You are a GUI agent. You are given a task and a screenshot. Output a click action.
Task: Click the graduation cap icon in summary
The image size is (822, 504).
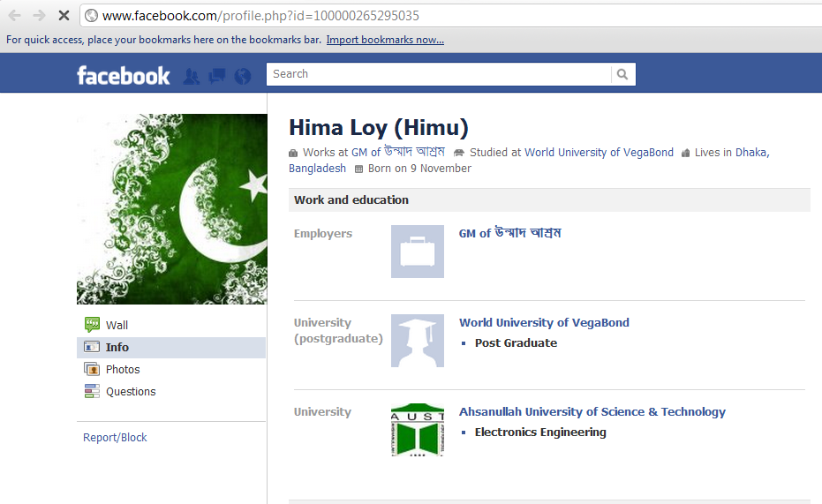tap(459, 153)
